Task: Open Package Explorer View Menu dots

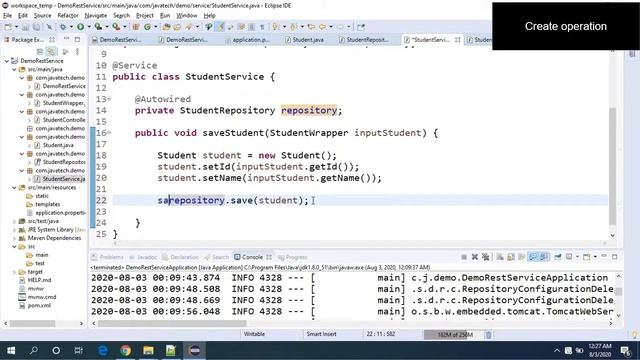Action: click(77, 51)
